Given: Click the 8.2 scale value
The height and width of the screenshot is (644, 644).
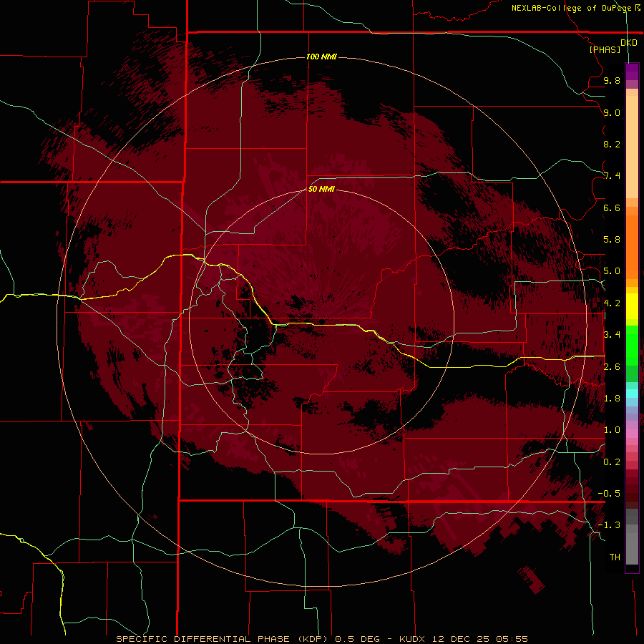Looking at the screenshot, I should [x=612, y=144].
